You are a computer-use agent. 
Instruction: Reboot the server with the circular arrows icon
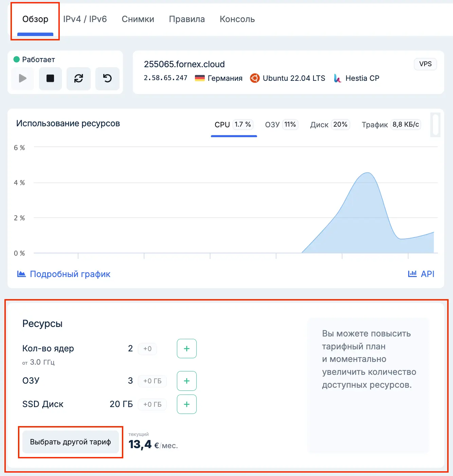[x=78, y=78]
